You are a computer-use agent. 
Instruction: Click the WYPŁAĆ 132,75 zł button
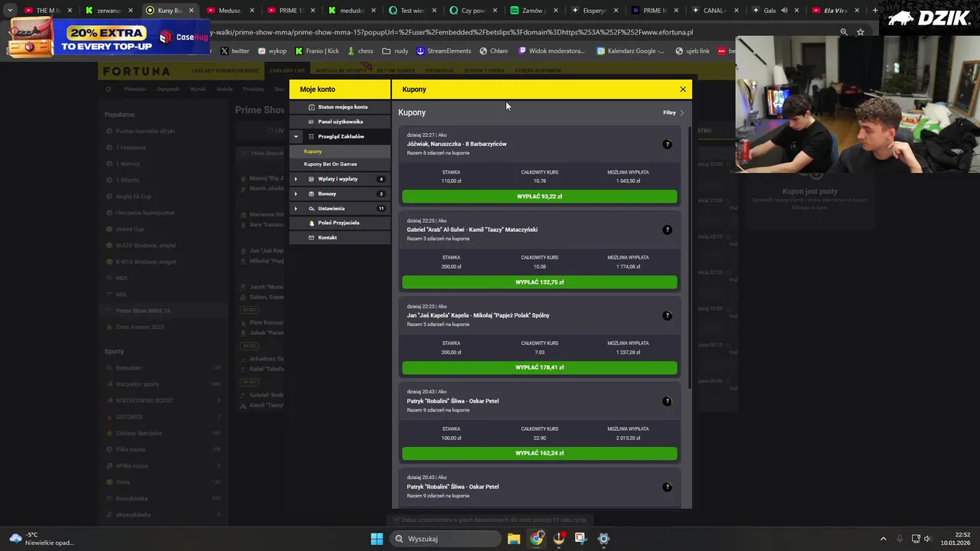click(x=540, y=282)
